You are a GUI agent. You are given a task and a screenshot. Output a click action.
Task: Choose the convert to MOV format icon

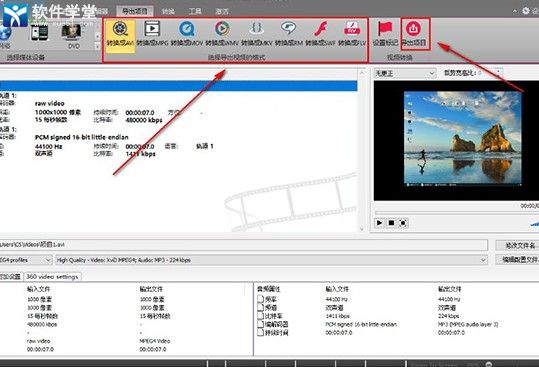click(187, 29)
